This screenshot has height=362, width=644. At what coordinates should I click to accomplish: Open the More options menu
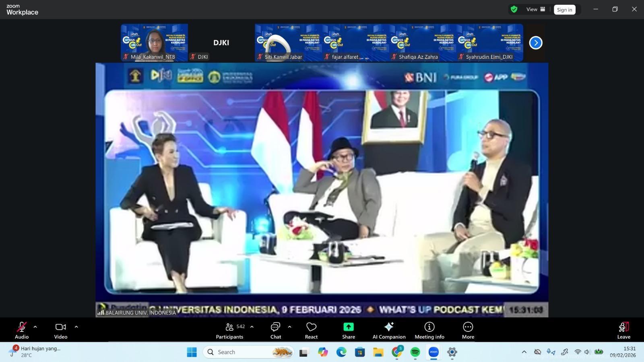tap(468, 331)
